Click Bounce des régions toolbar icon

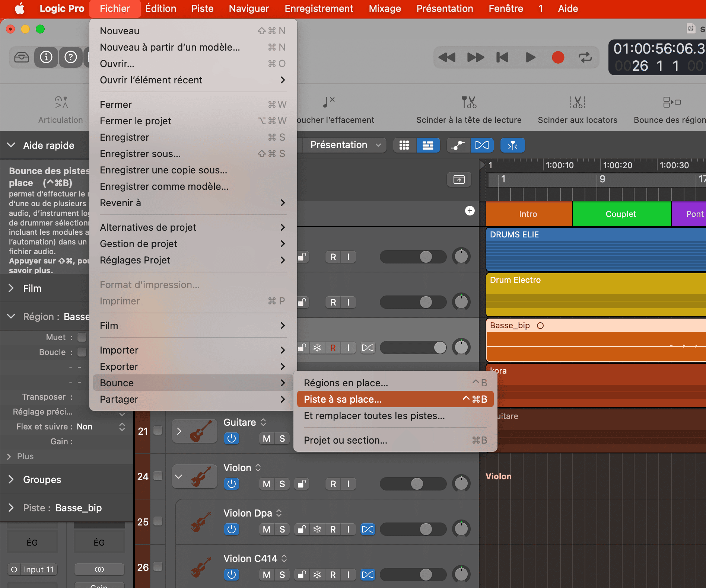point(672,102)
